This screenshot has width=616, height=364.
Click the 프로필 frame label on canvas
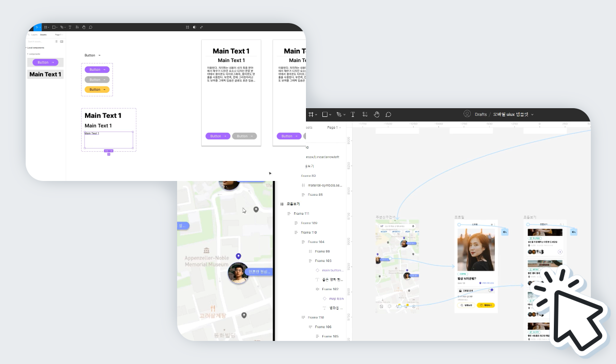459,217
